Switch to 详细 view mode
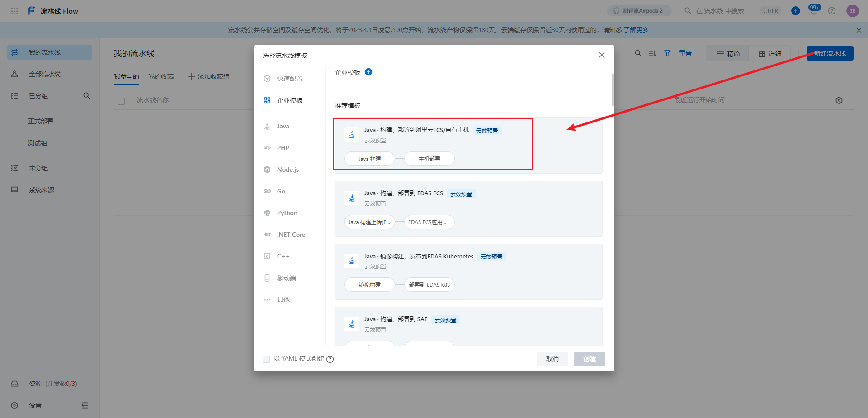The image size is (868, 418). [x=769, y=53]
